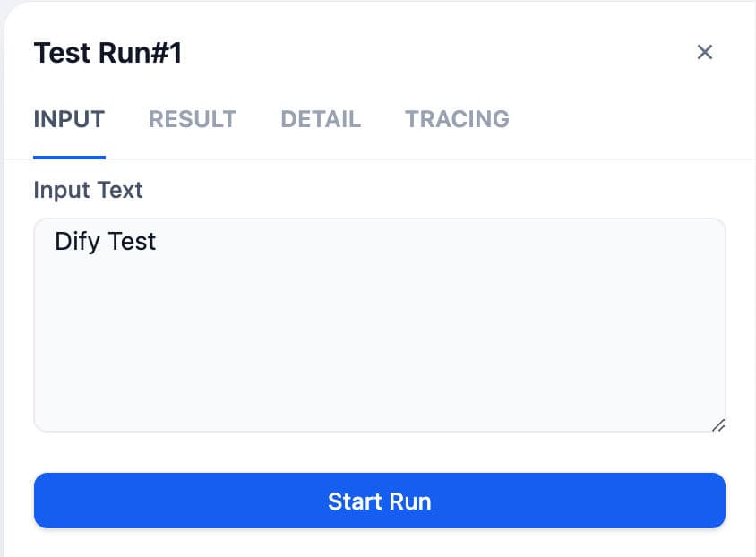Switch to the RESULT tab

click(x=193, y=119)
